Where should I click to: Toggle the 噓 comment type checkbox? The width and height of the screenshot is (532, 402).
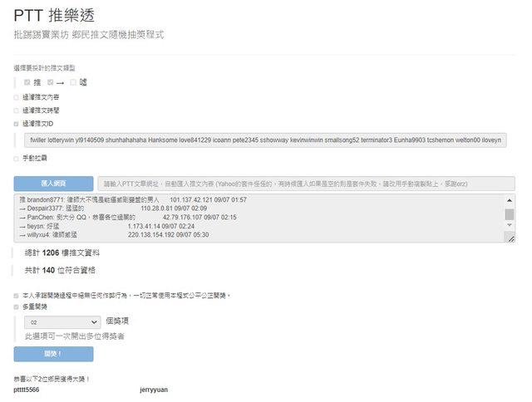click(x=73, y=82)
